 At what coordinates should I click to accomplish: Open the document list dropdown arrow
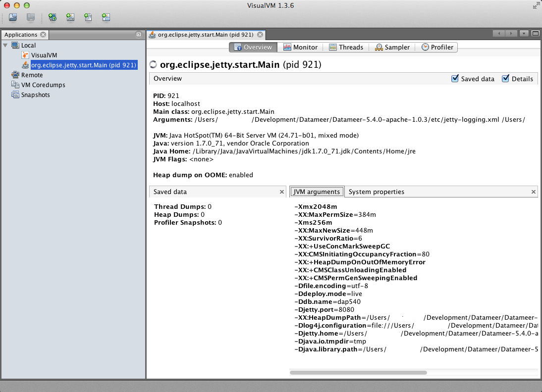[x=524, y=34]
